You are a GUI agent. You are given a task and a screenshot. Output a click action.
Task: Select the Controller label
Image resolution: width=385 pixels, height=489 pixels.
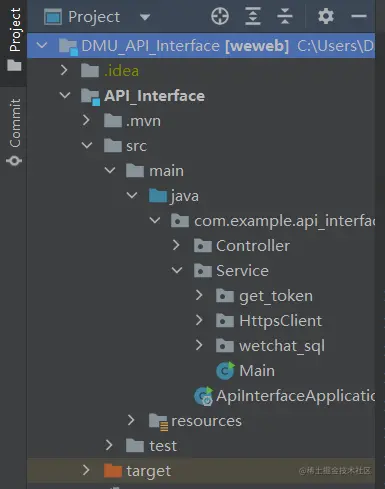tap(253, 246)
